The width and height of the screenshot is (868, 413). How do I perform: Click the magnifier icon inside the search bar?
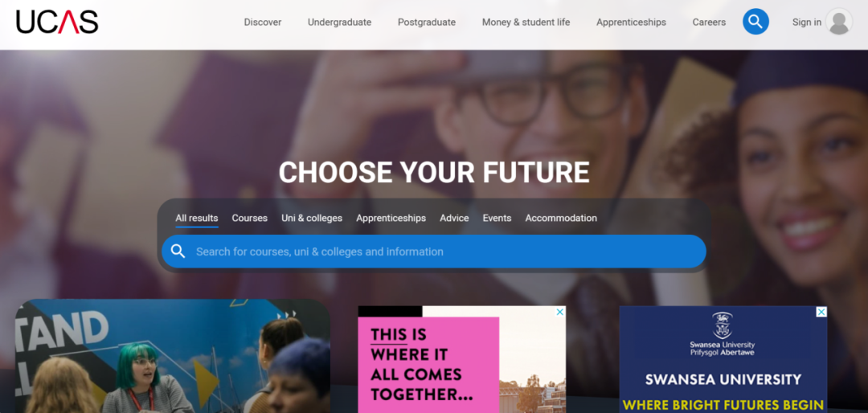pos(178,251)
